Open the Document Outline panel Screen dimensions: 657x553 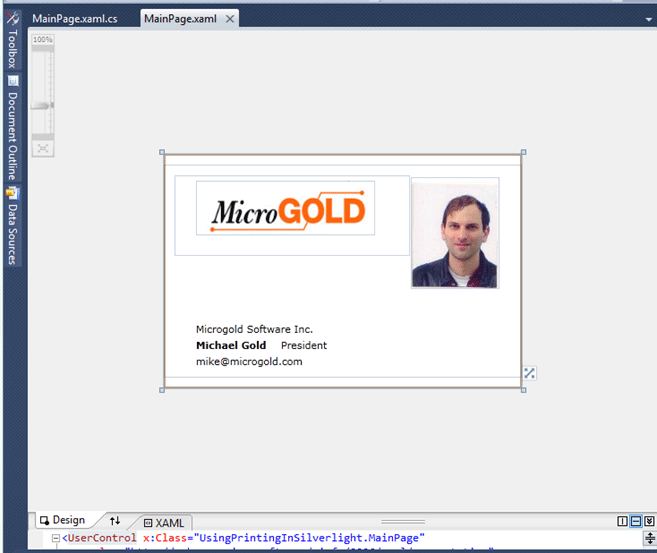pos(13,129)
